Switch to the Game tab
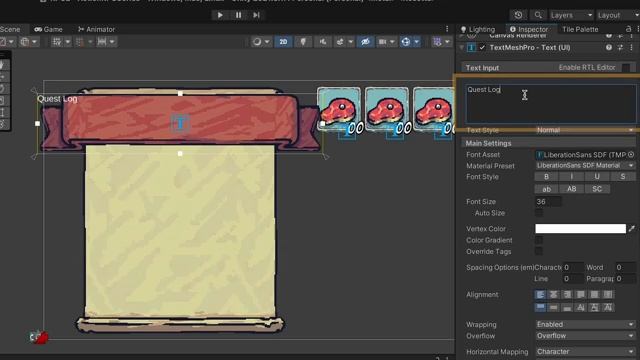Viewport: 640px width, 360px height. tap(49, 29)
